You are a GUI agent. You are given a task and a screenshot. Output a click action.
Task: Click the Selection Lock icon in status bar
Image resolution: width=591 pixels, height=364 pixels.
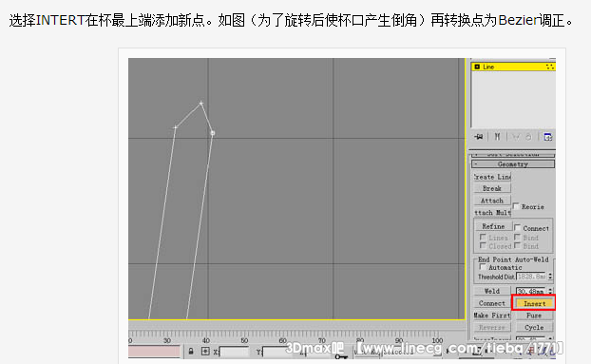point(191,352)
